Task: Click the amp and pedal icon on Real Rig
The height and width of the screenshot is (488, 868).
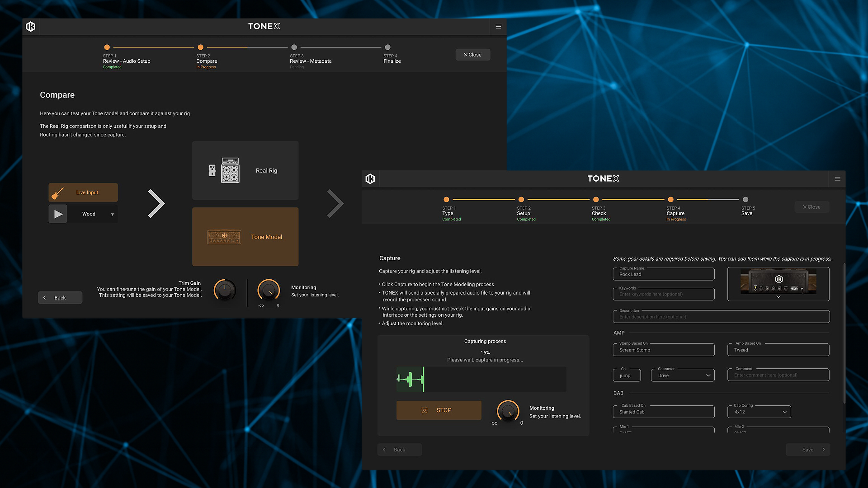Action: pyautogui.click(x=224, y=170)
